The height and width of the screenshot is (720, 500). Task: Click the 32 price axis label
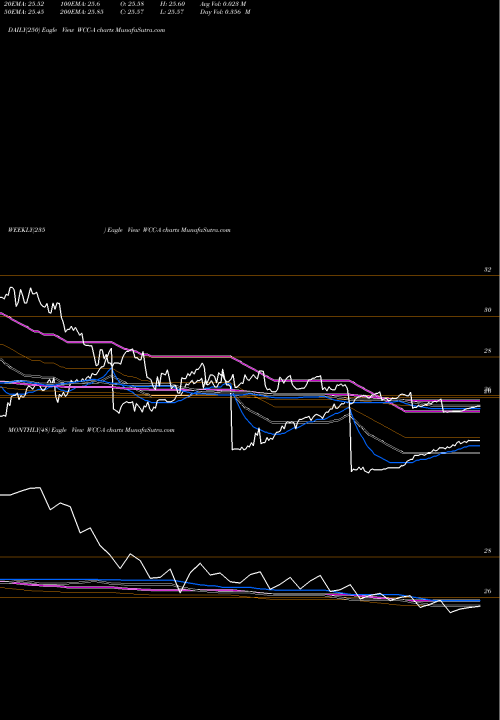pyautogui.click(x=488, y=270)
